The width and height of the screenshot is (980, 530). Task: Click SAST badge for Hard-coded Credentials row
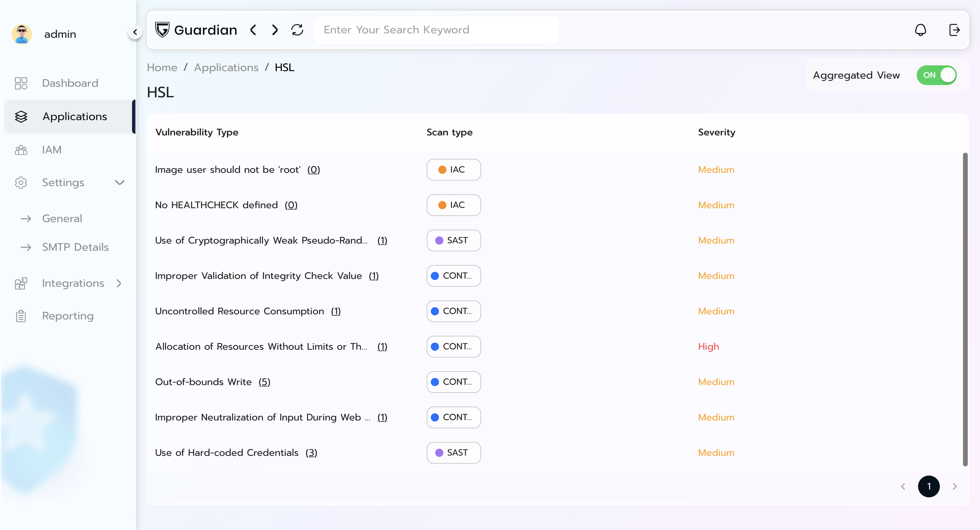point(454,452)
